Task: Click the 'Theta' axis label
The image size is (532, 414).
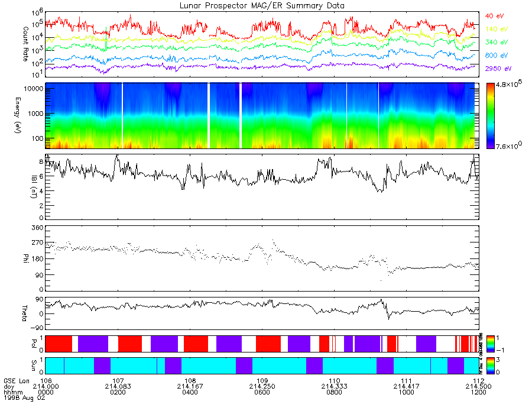Action: (x=24, y=313)
